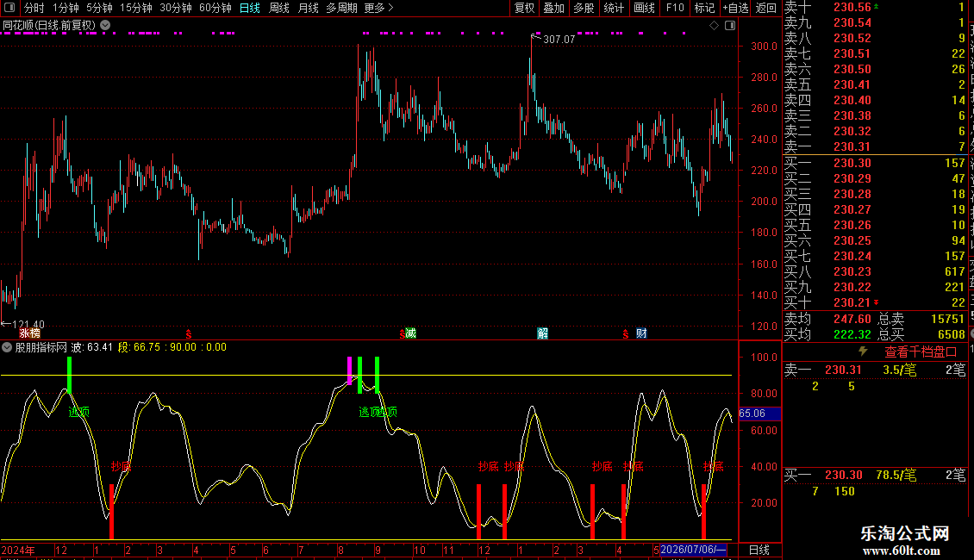Click the lightning bolt icon by 查看千档盘口
Screen dimensions: 974x560
tap(863, 352)
